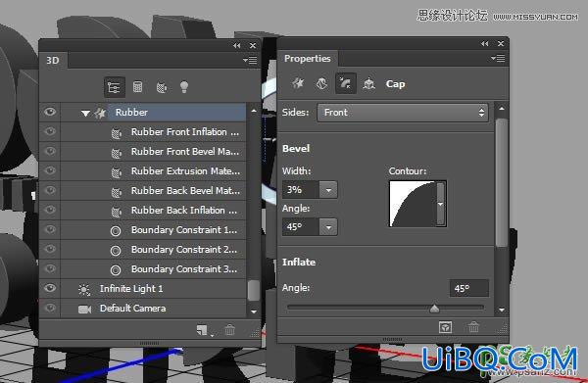The width and height of the screenshot is (588, 383).
Task: Click Rubber Front Bevel material icon
Action: [117, 153]
